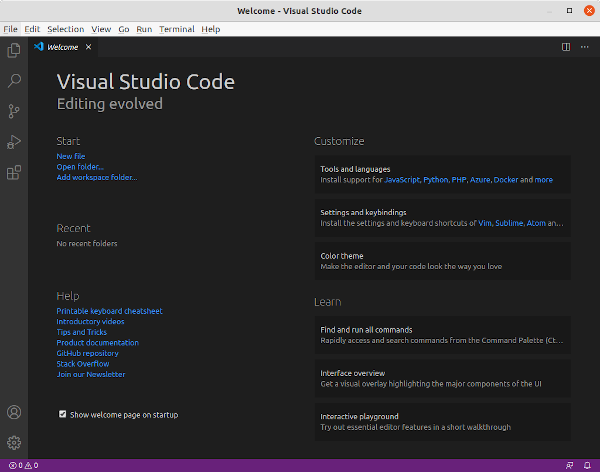Open the Manage gear icon
This screenshot has height=472, width=600.
click(x=13, y=442)
